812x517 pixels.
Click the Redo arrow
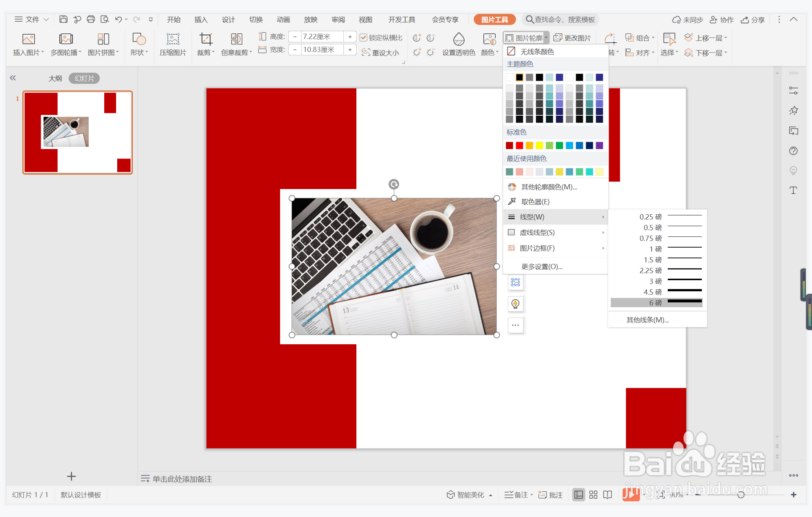(136, 19)
